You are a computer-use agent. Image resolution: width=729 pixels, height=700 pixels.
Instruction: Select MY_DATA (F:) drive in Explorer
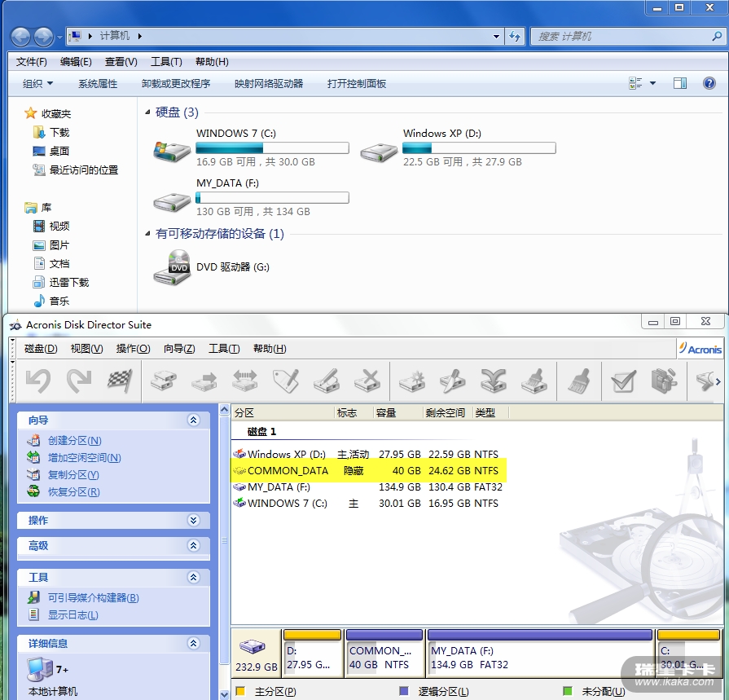[x=251, y=196]
